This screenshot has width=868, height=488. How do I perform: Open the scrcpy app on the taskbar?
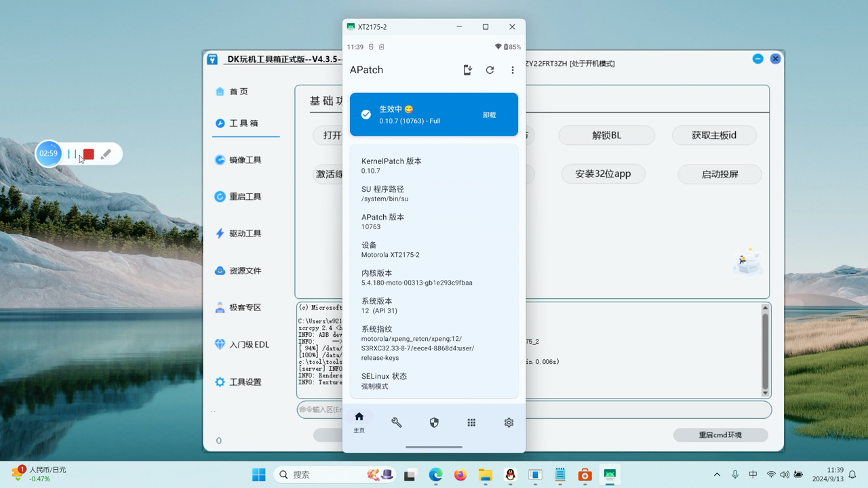click(x=610, y=474)
